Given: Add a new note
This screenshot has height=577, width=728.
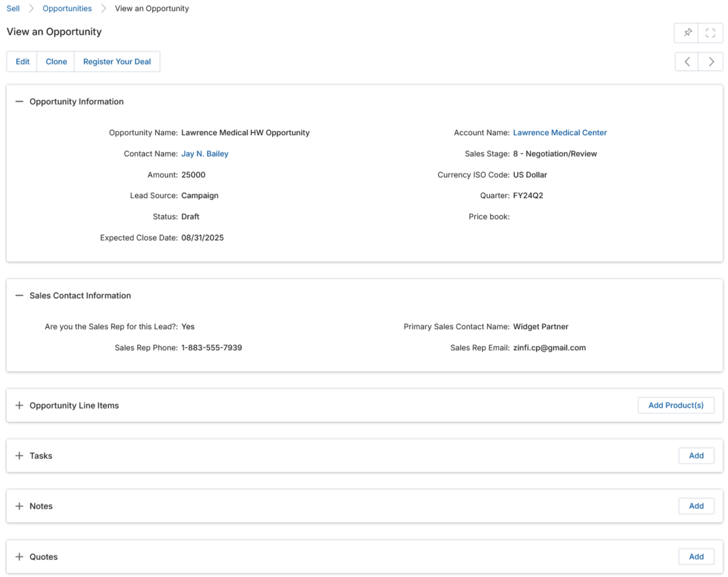Looking at the screenshot, I should pos(696,506).
